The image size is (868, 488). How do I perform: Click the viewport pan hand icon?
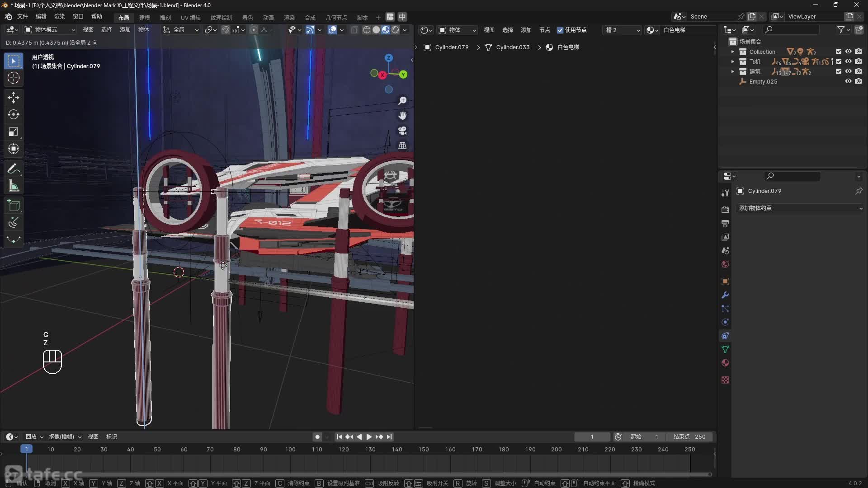pyautogui.click(x=402, y=116)
